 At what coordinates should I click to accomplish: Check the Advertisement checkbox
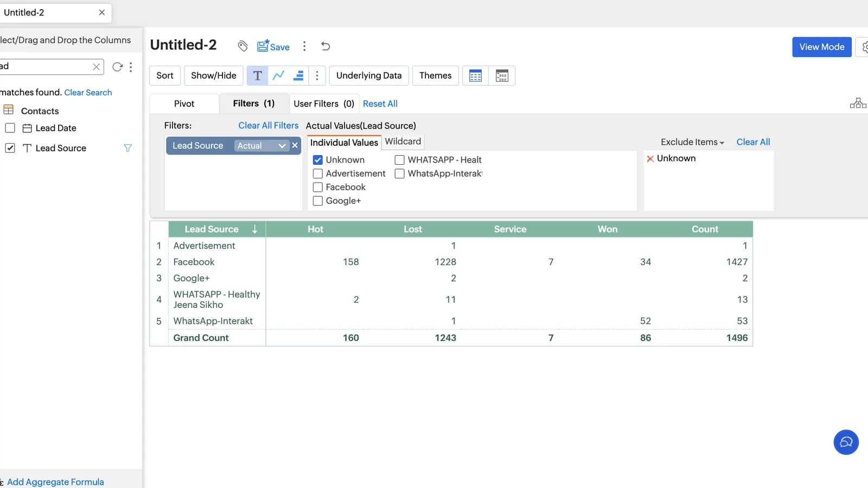[x=318, y=174]
